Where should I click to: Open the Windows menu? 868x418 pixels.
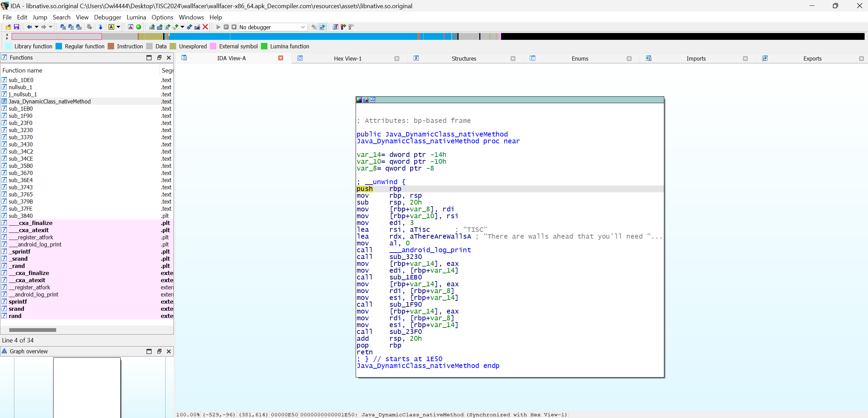point(191,17)
